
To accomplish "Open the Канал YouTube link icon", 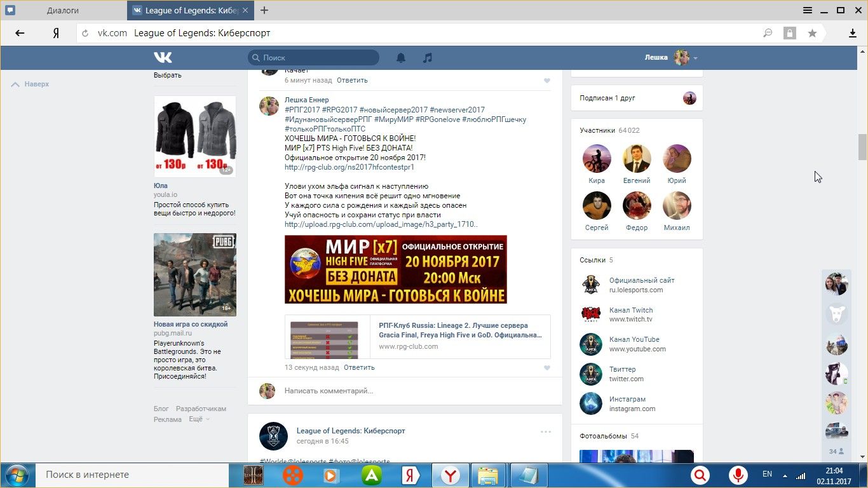I will coord(591,344).
